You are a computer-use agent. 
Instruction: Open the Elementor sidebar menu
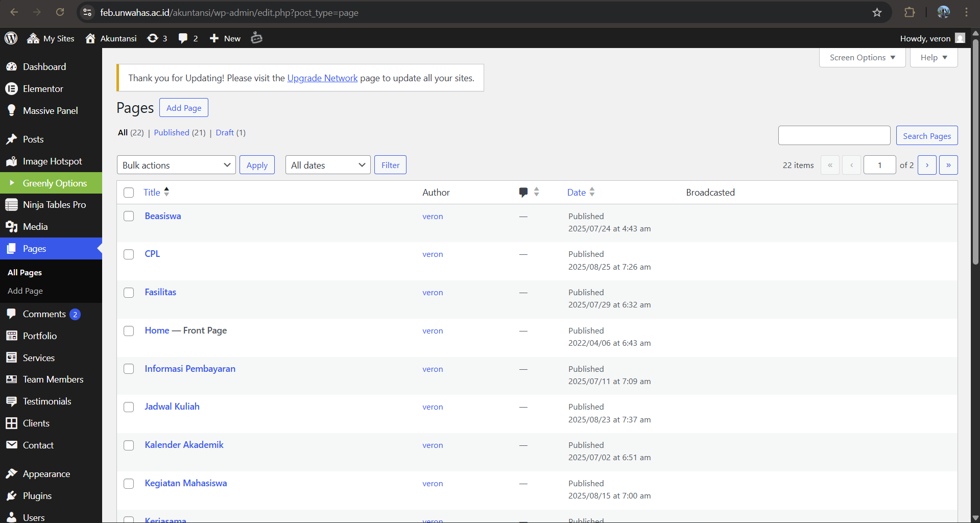pyautogui.click(x=43, y=88)
